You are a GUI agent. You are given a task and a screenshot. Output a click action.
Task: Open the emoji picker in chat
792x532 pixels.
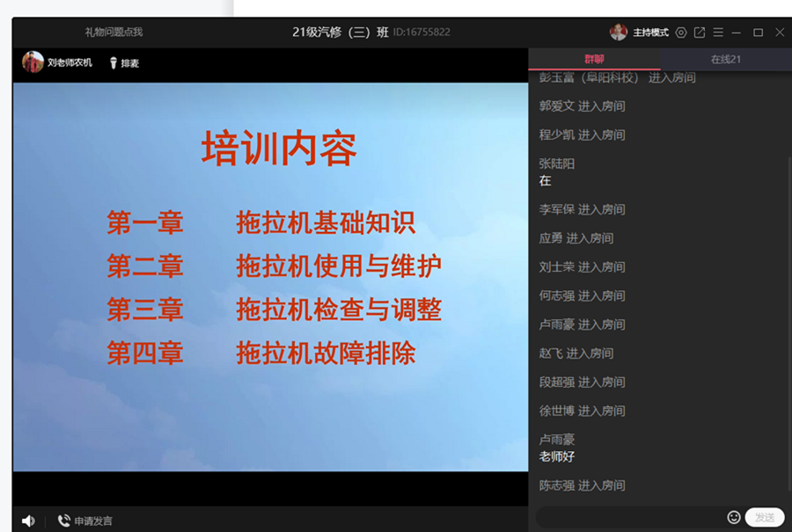734,517
